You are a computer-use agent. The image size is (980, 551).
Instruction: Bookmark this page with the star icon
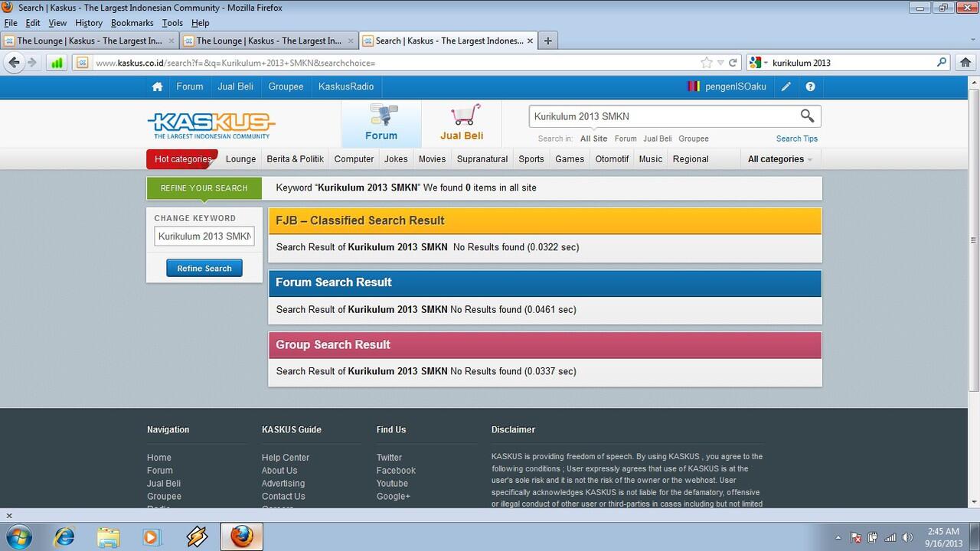(706, 63)
